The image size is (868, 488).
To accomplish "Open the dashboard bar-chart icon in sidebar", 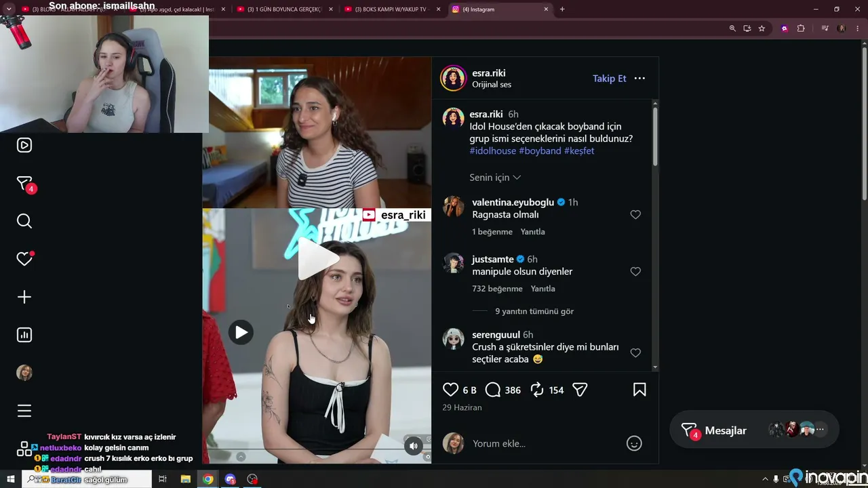I will (x=24, y=335).
